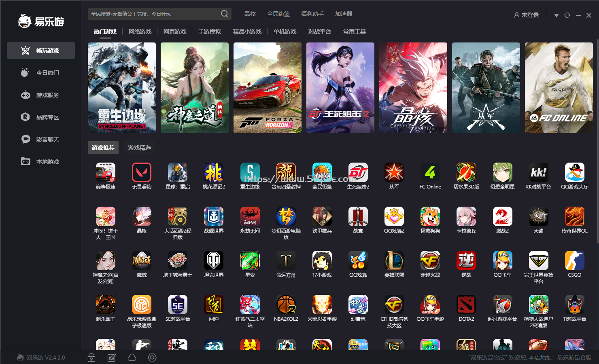The width and height of the screenshot is (599, 364).
Task: Open the 穿越火线 game icon
Action: point(430,260)
